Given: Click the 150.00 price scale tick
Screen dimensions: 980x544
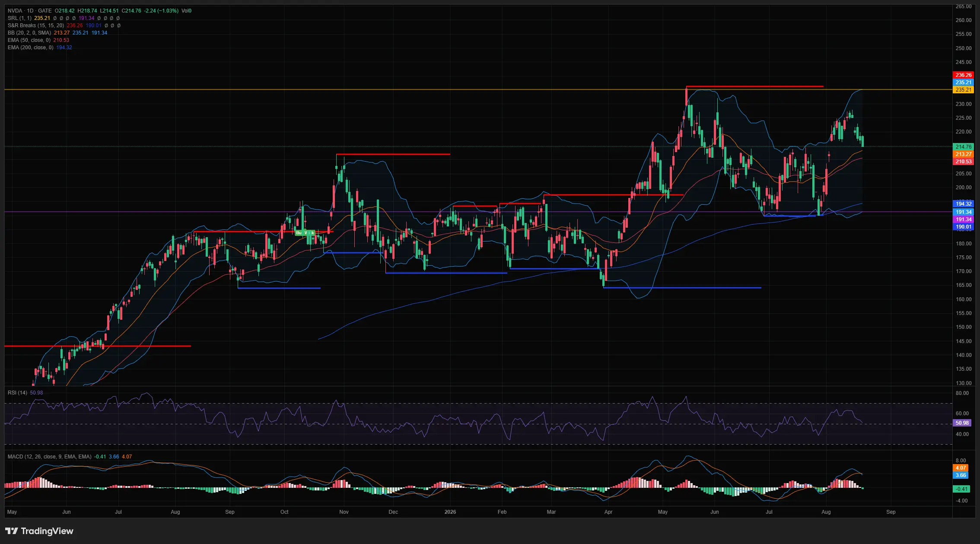Looking at the screenshot, I should pos(964,327).
